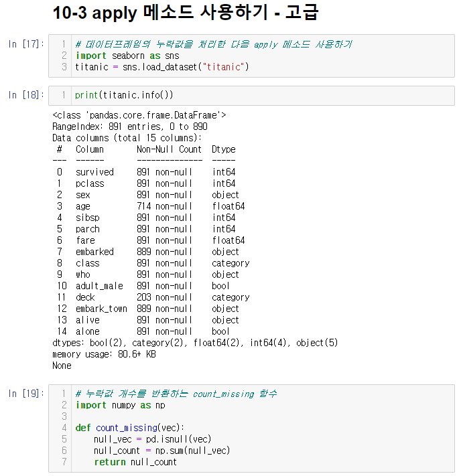Click the 'null_count = np.sum(null_vec)' line

161,451
